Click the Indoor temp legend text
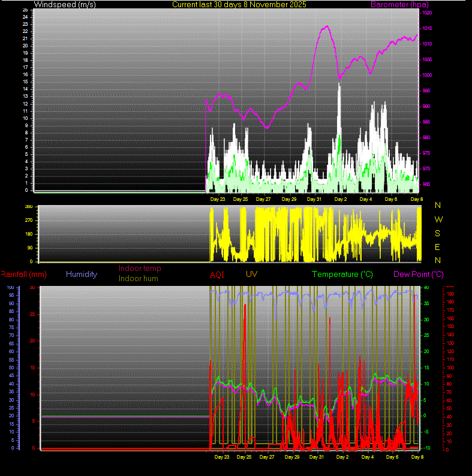472x476 pixels. click(x=140, y=269)
